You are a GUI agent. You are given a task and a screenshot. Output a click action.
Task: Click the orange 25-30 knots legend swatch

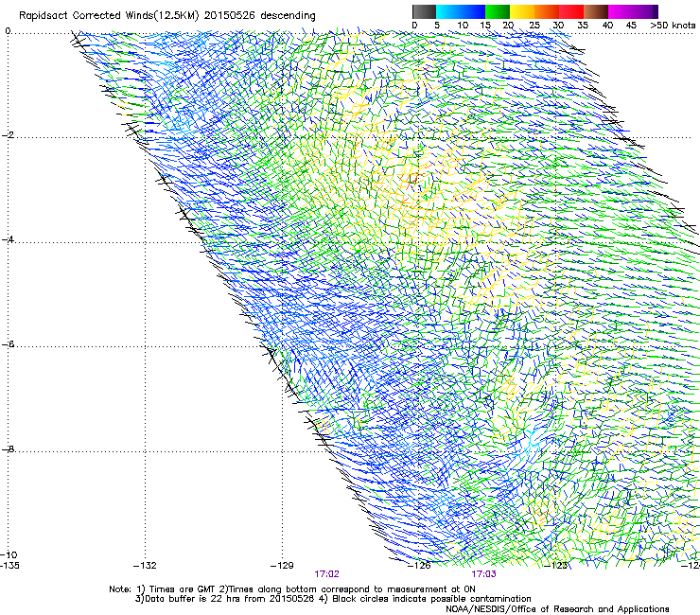pos(547,11)
